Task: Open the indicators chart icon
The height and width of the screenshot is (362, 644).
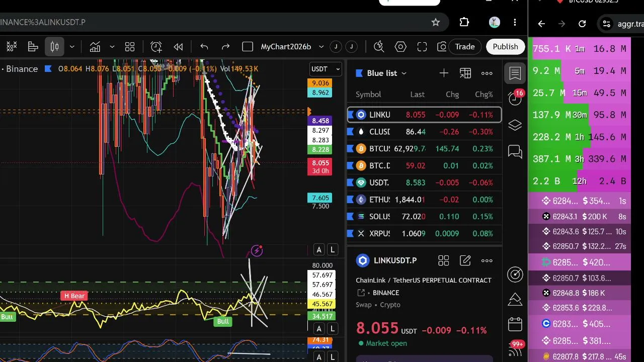Action: click(x=95, y=47)
